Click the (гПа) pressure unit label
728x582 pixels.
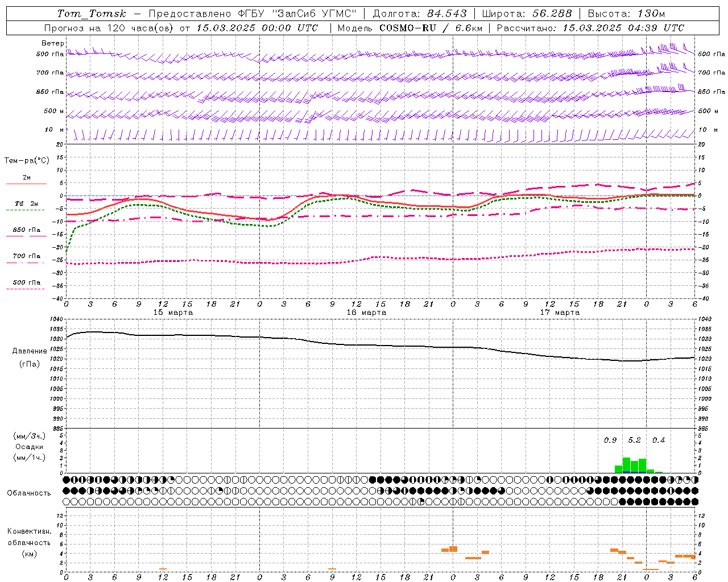[30, 364]
